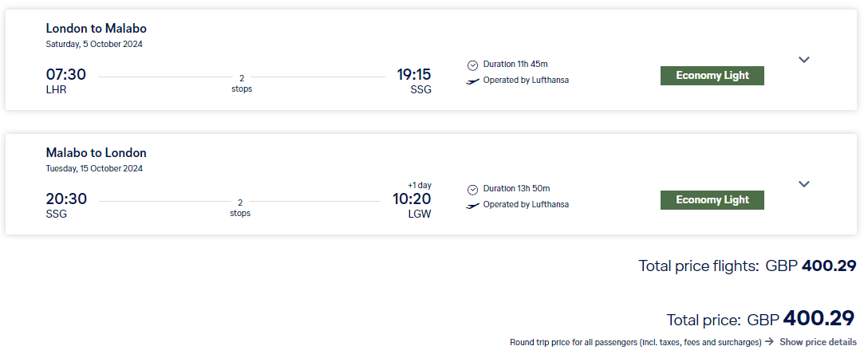868x354 pixels.
Task: Click the outbound flight clock duration icon
Action: tap(473, 65)
